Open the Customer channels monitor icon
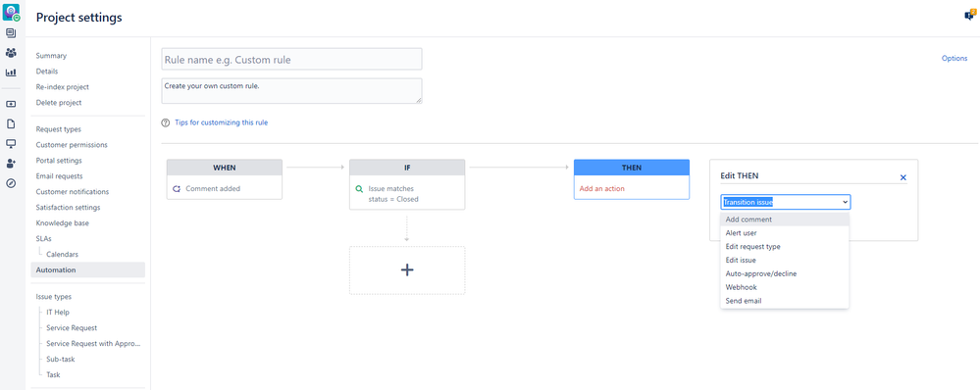The width and height of the screenshot is (980, 390). (11, 143)
